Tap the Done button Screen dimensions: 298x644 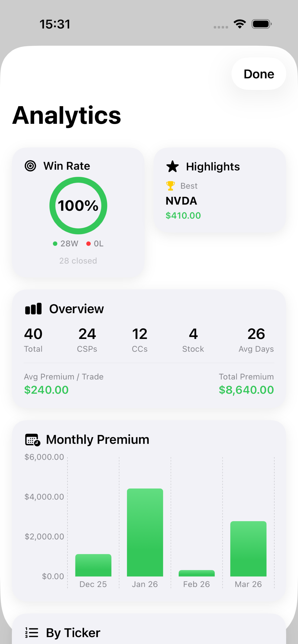point(259,74)
